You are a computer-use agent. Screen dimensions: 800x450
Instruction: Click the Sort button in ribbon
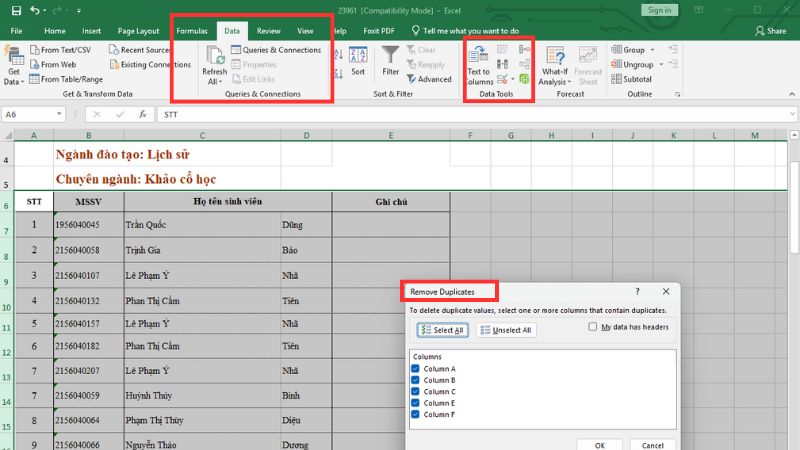pyautogui.click(x=357, y=58)
